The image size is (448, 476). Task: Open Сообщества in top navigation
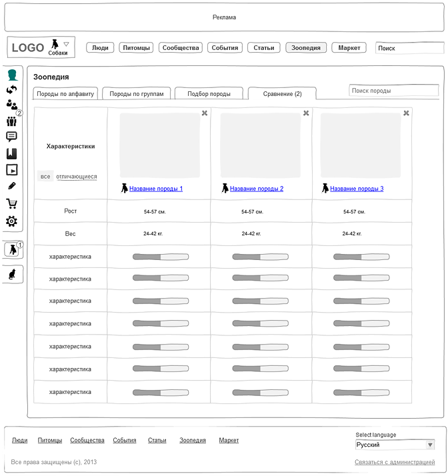pos(181,47)
